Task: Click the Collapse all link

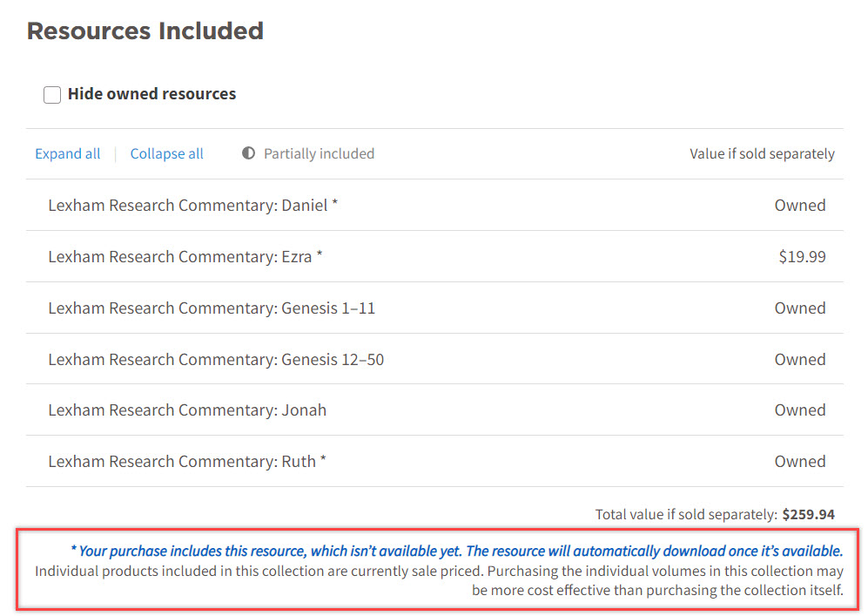Action: [166, 154]
